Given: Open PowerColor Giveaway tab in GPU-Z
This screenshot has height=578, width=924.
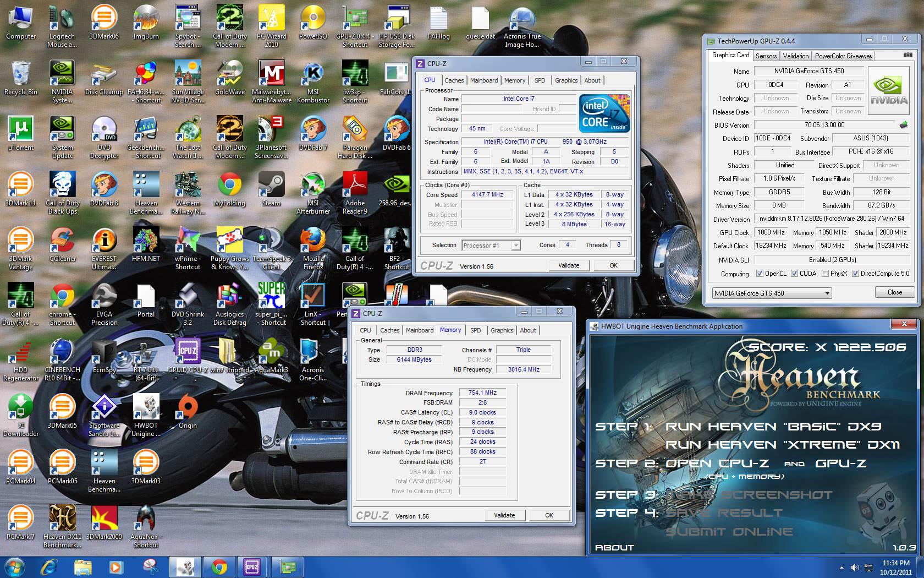Looking at the screenshot, I should point(844,56).
